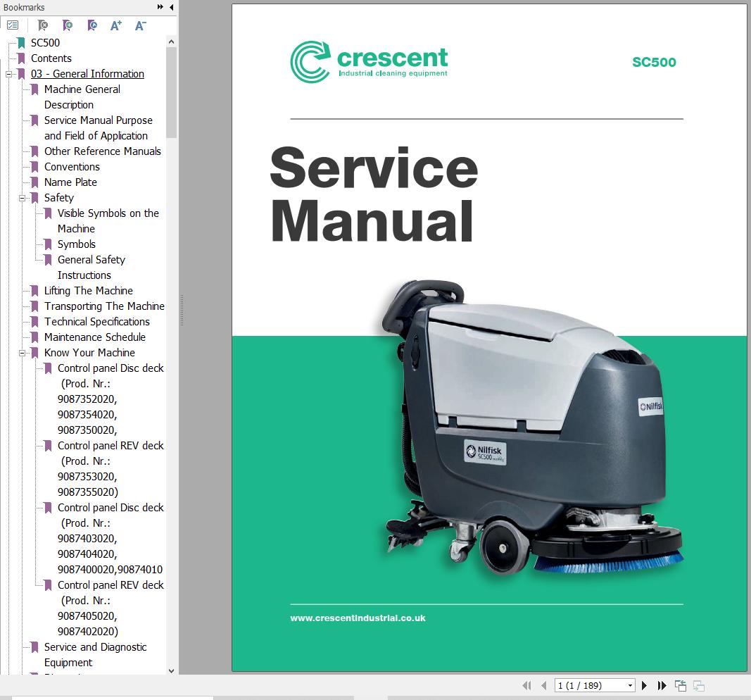Open Control panel REV deck 9087405020 bookmark
The width and height of the screenshot is (751, 700).
point(111,608)
